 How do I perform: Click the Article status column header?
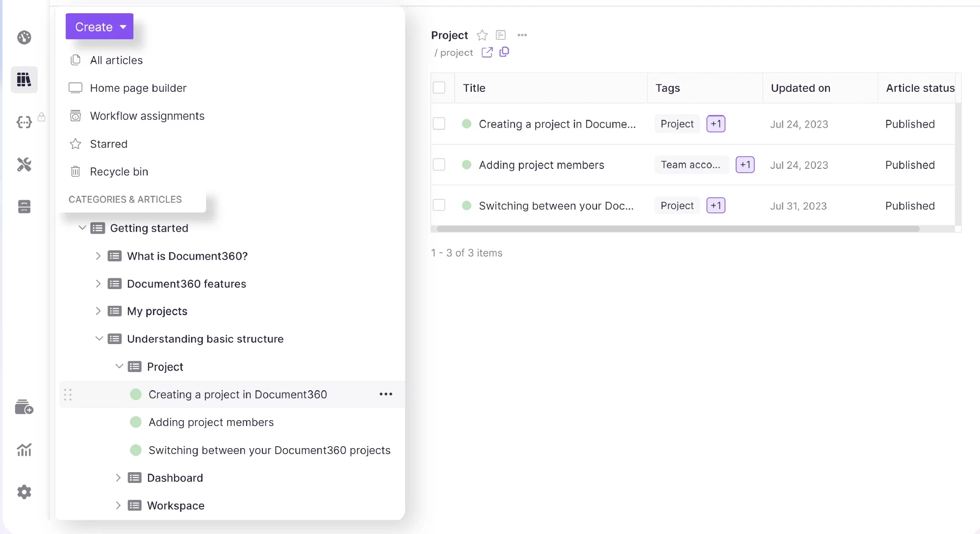[x=920, y=88]
